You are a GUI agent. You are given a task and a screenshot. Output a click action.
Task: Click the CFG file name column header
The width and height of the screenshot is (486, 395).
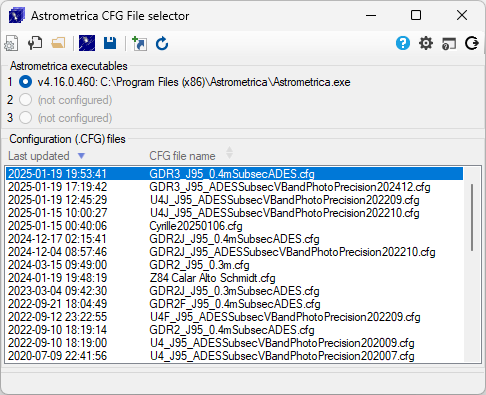click(182, 156)
